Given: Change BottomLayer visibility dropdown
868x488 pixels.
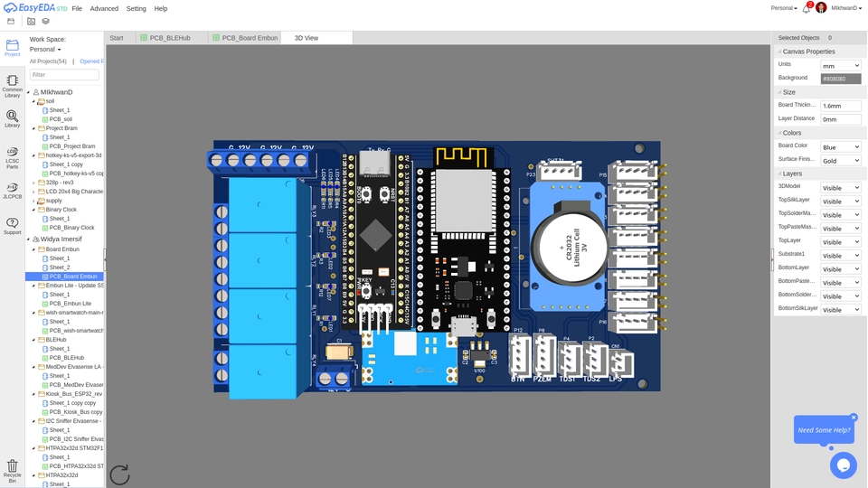Looking at the screenshot, I should point(840,269).
